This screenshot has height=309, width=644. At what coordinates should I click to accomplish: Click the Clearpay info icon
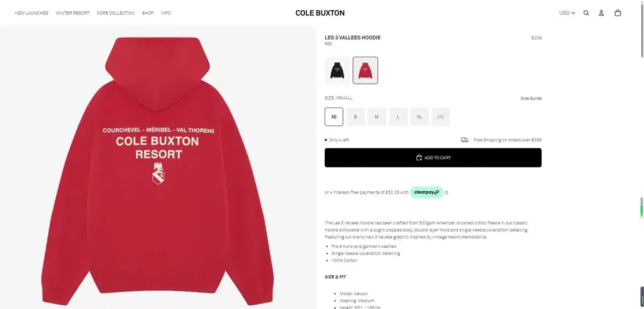(x=447, y=192)
